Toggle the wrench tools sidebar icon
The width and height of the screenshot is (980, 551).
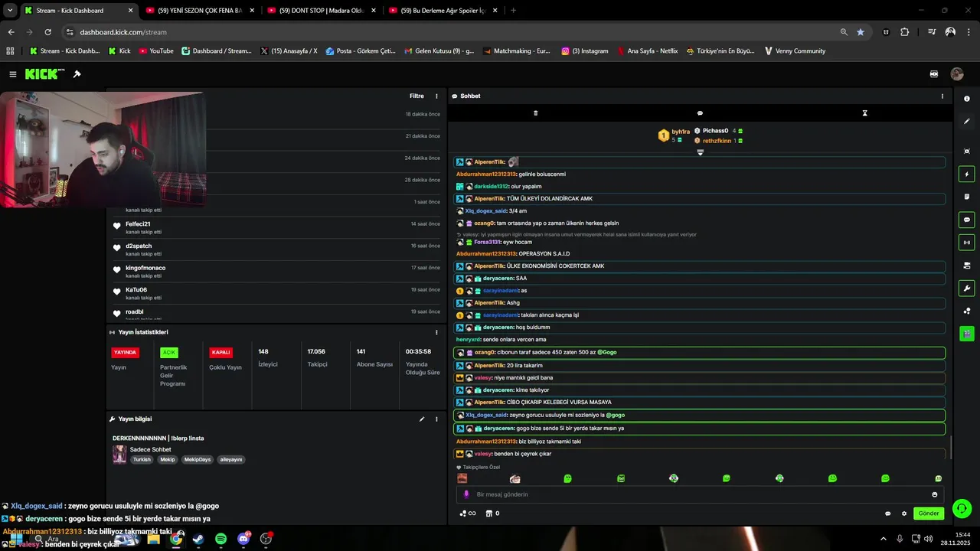tap(966, 289)
